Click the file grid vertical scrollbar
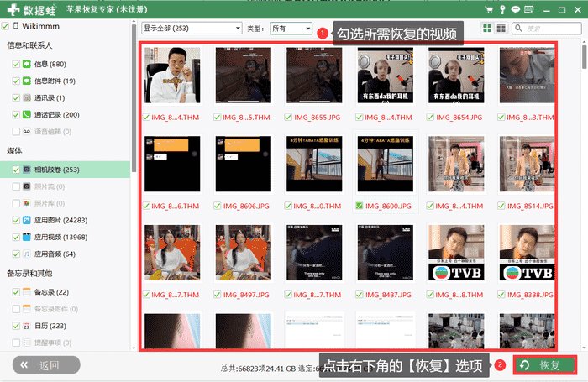This screenshot has height=382, width=588. (x=585, y=56)
